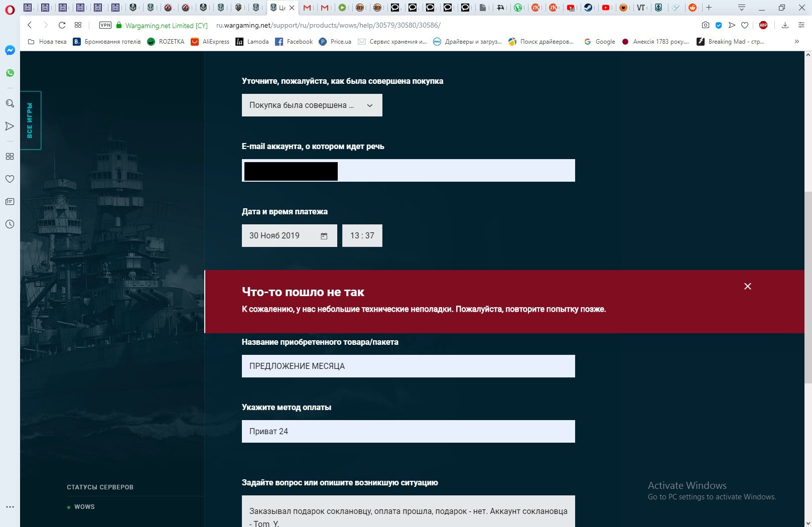Image resolution: width=812 pixels, height=527 pixels.
Task: Open the WOWS server status
Action: (x=84, y=507)
